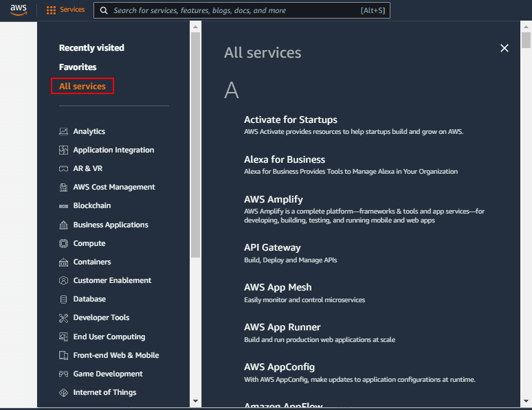
Task: Choose the Blockchain category
Action: [92, 205]
